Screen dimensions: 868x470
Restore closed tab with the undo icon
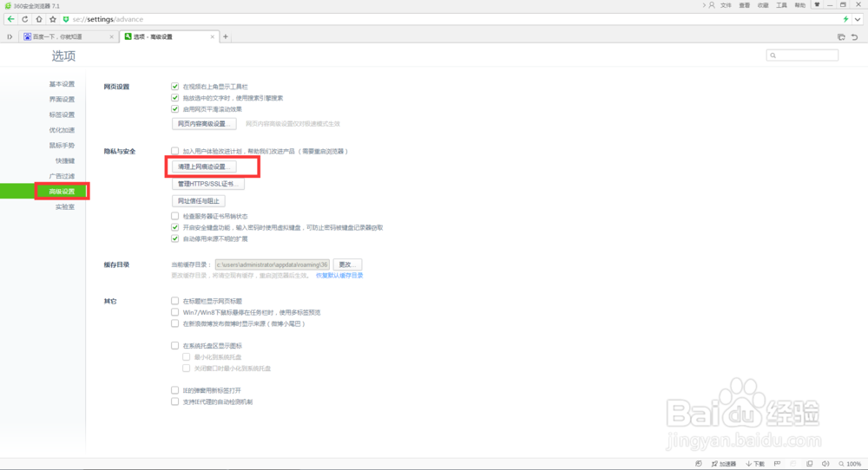tap(855, 37)
